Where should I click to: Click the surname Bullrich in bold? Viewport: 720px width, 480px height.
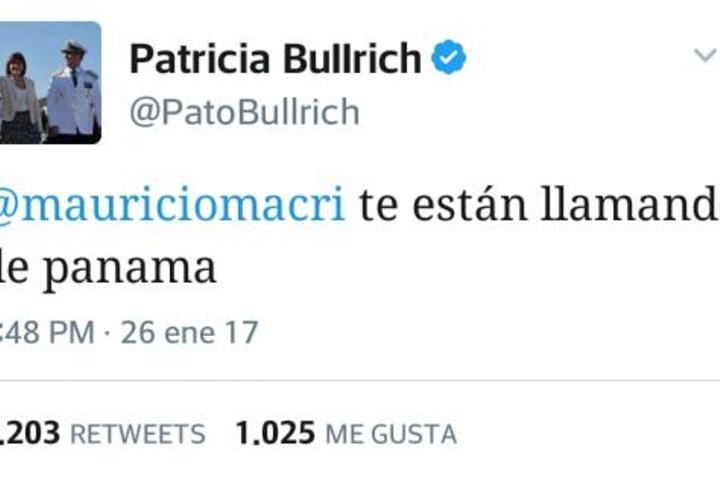[352, 58]
